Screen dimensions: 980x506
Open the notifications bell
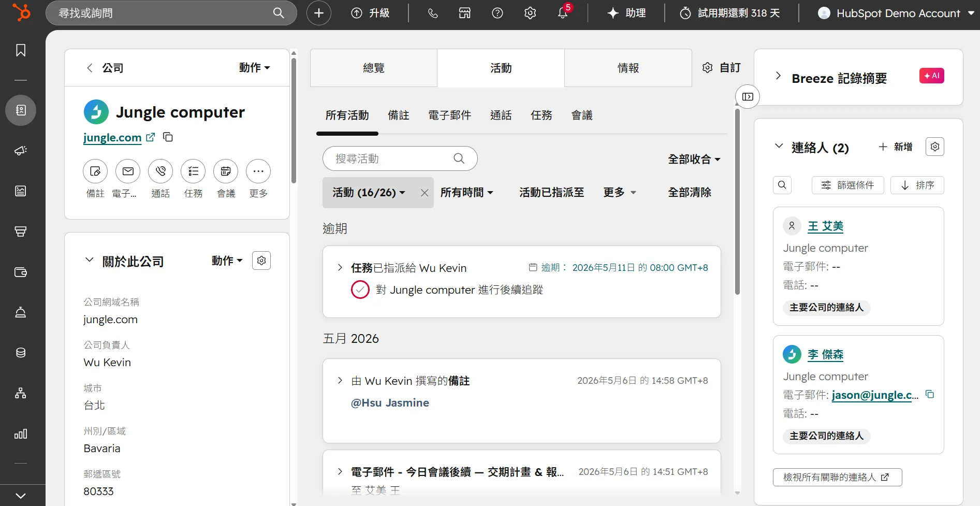click(x=563, y=13)
